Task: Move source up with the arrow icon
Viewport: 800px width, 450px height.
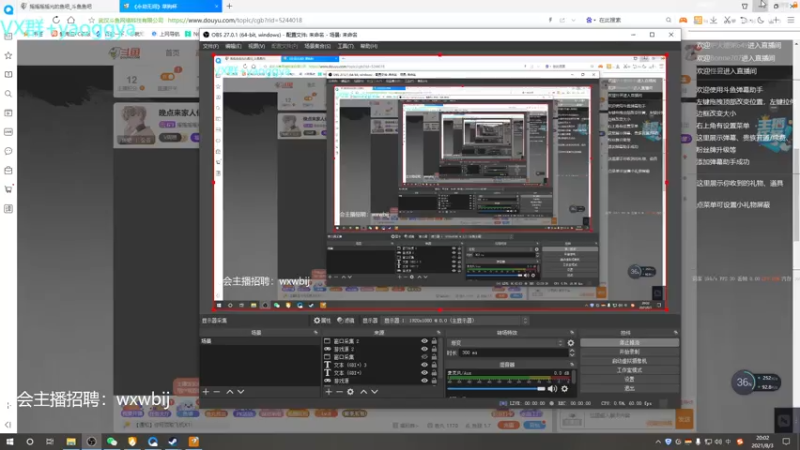Action: click(363, 392)
